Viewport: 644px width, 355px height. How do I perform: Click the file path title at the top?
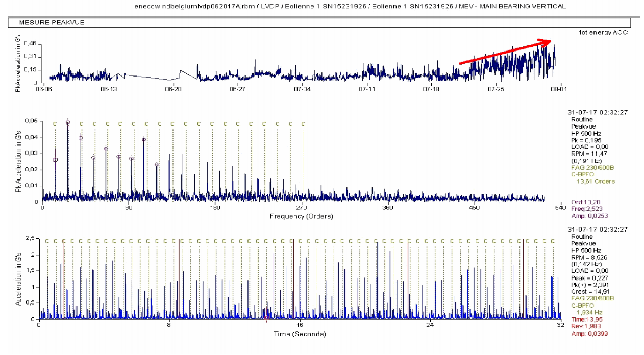pos(350,6)
